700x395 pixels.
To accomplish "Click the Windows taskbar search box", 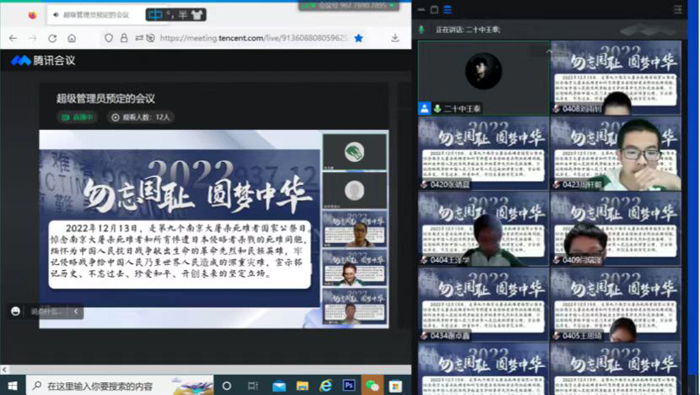I will 120,386.
